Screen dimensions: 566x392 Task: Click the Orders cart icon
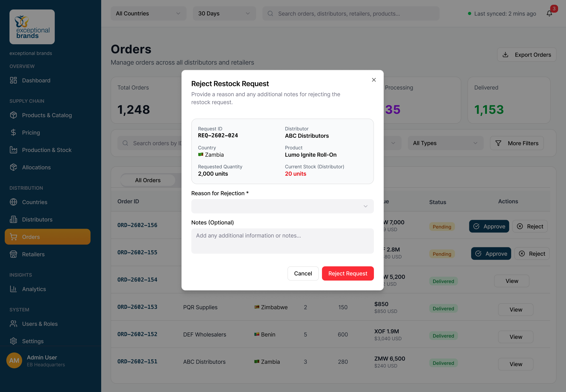click(13, 237)
